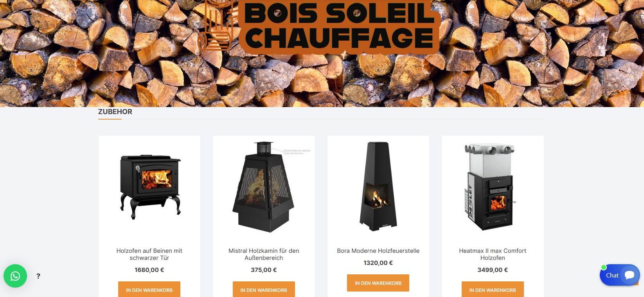Image resolution: width=644 pixels, height=297 pixels.
Task: Add Heatmax II max Comfort to Warenkorb
Action: coord(493,290)
